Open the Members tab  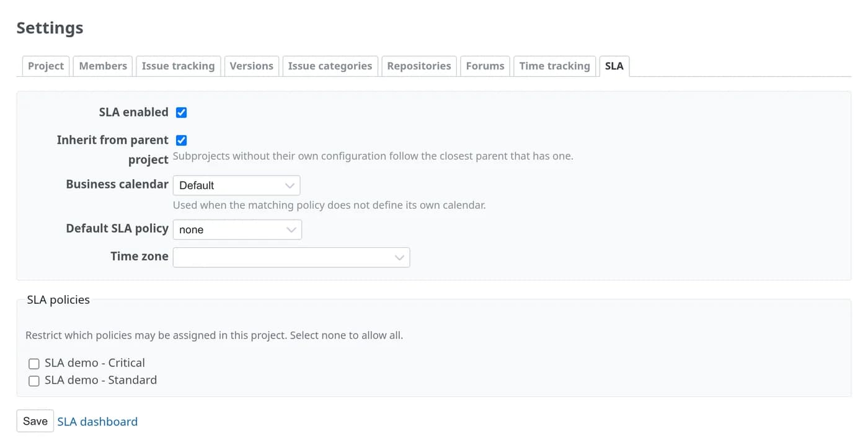pos(103,66)
